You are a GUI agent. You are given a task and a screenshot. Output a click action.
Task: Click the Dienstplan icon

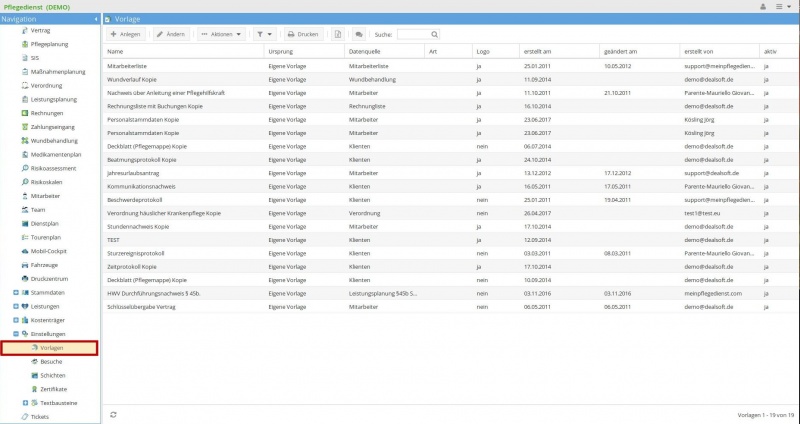(25, 223)
